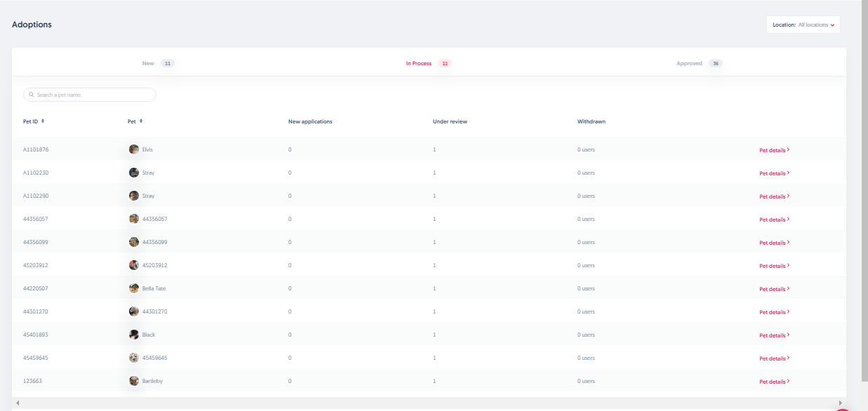The width and height of the screenshot is (868, 411).
Task: Open Pet details for Bella Tate
Action: coord(774,289)
